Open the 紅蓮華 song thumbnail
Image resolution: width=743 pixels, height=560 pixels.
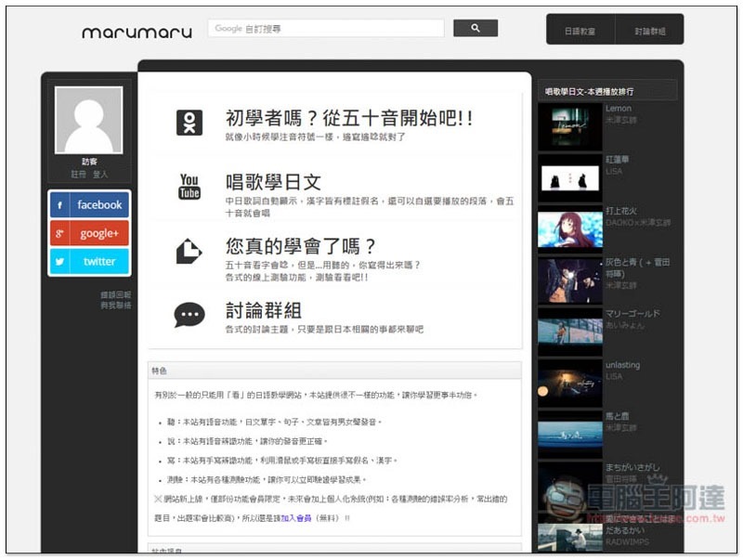click(570, 178)
